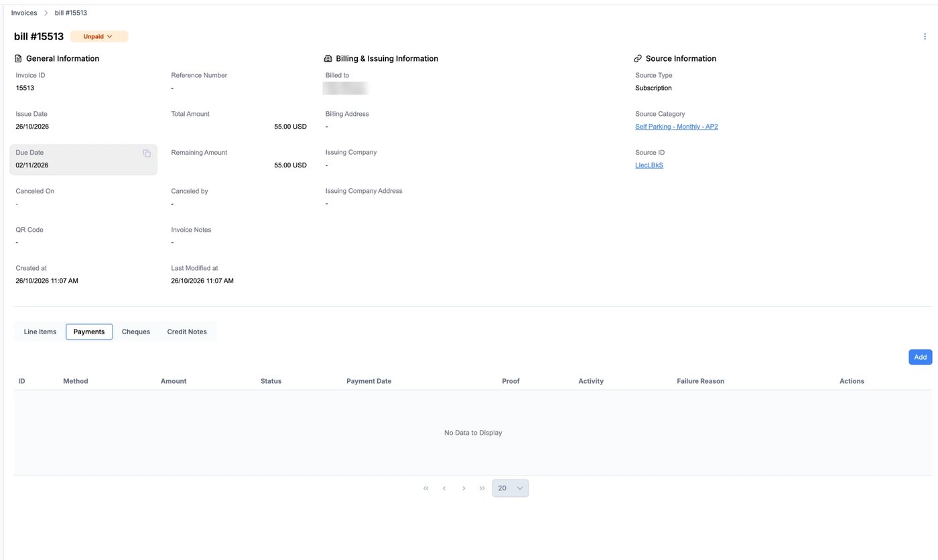Copy the Due Date value icon
Screen dimensions: 938x560
pyautogui.click(x=147, y=153)
